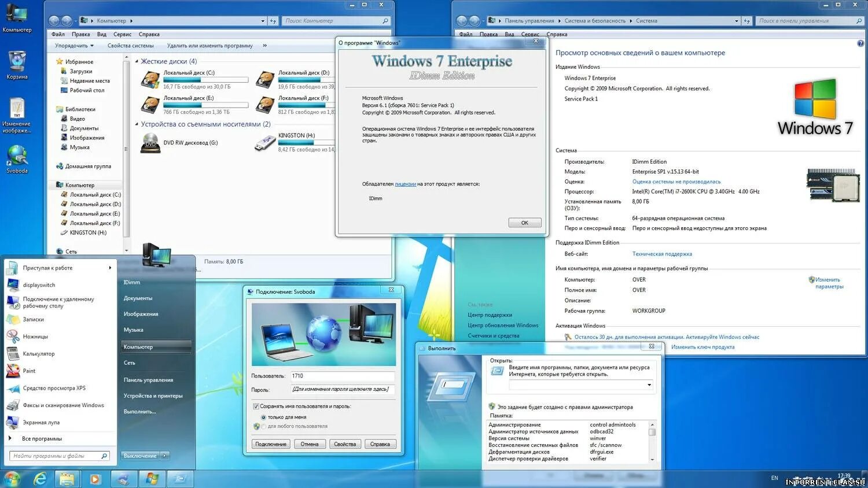868x488 pixels.
Task: Click the Изменение изображения text file icon
Action: 17,116
